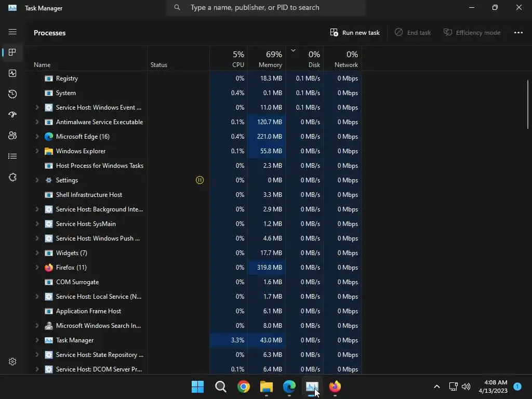Image resolution: width=532 pixels, height=399 pixels.
Task: Click the Firefox process icon
Action: (x=49, y=268)
